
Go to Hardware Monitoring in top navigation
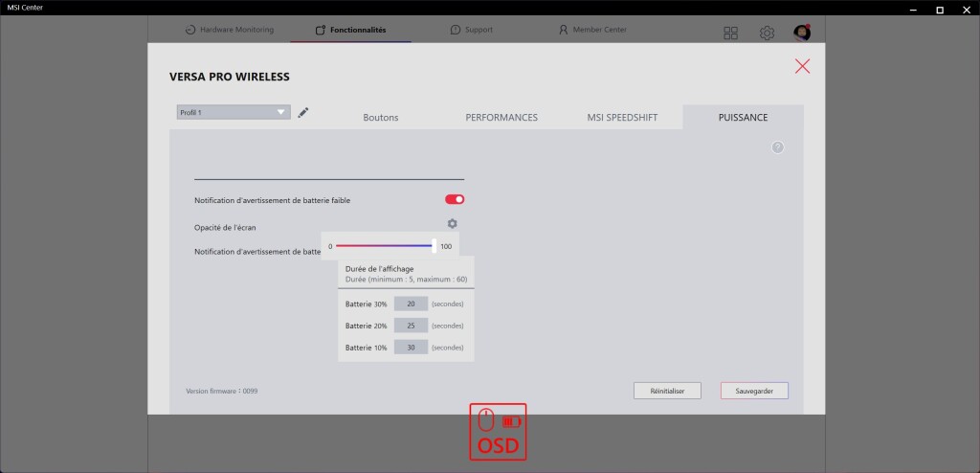pos(230,30)
